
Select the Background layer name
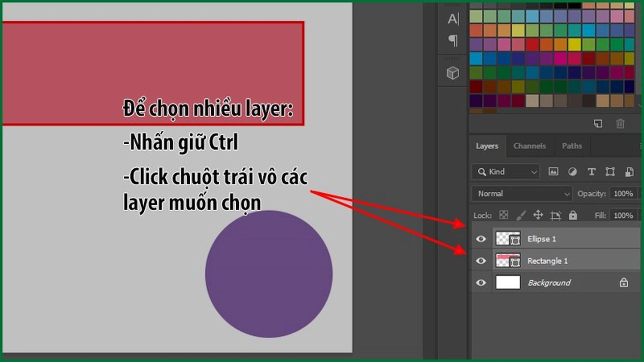[549, 283]
